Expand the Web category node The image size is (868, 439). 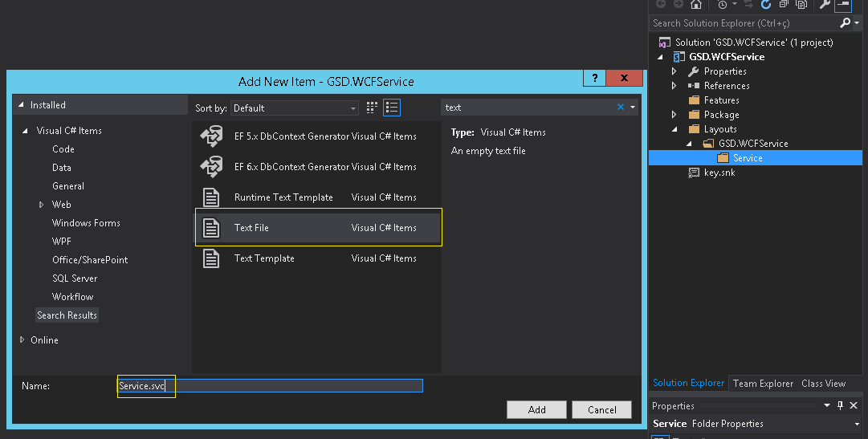42,205
